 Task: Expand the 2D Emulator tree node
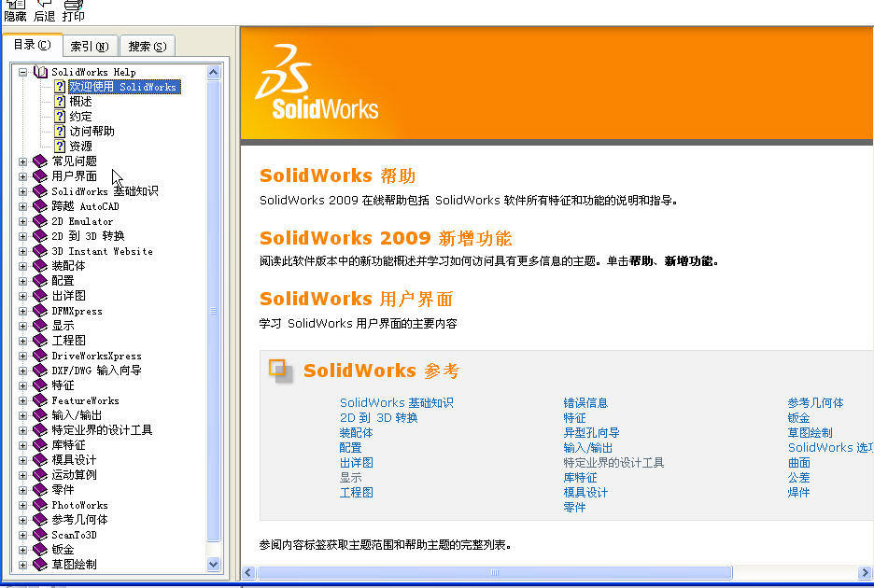[22, 221]
